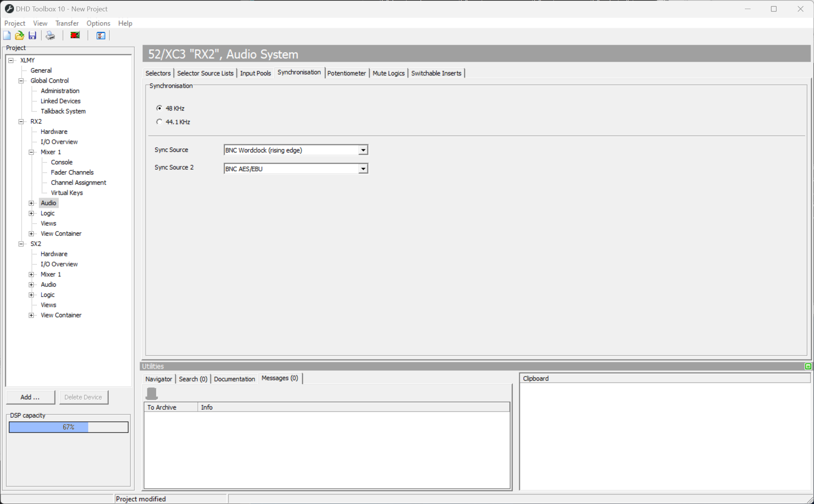Open the Sync Source dropdown
814x504 pixels.
coord(363,150)
